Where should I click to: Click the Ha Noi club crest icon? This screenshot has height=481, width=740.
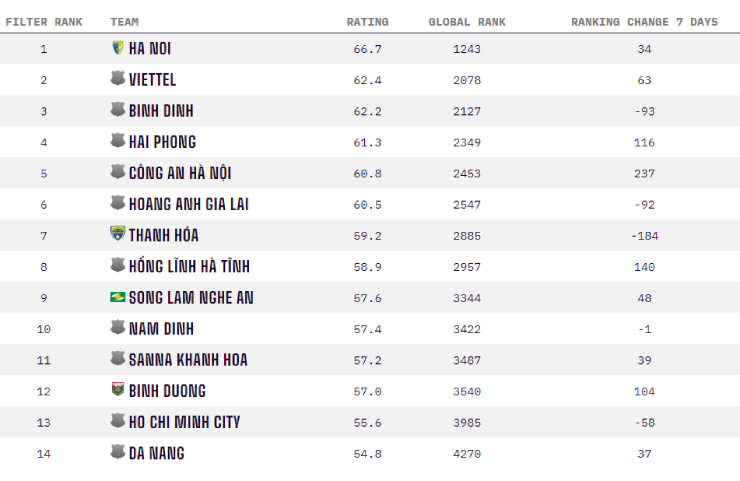(x=118, y=47)
